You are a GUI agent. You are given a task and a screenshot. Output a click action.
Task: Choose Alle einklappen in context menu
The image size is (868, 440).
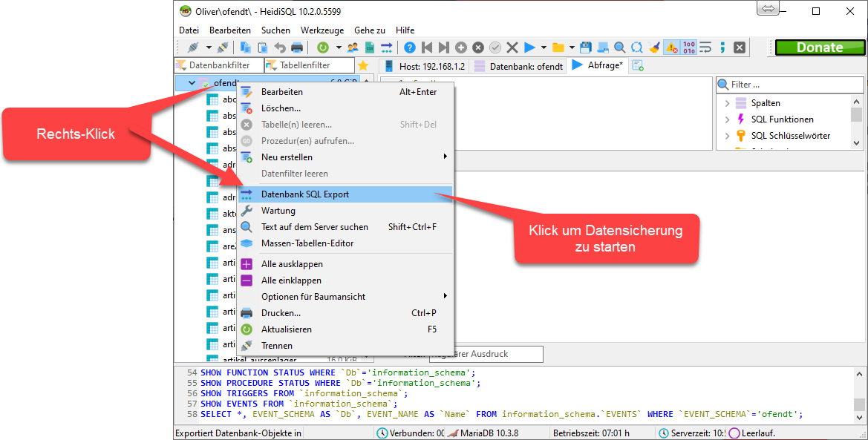(x=345, y=280)
